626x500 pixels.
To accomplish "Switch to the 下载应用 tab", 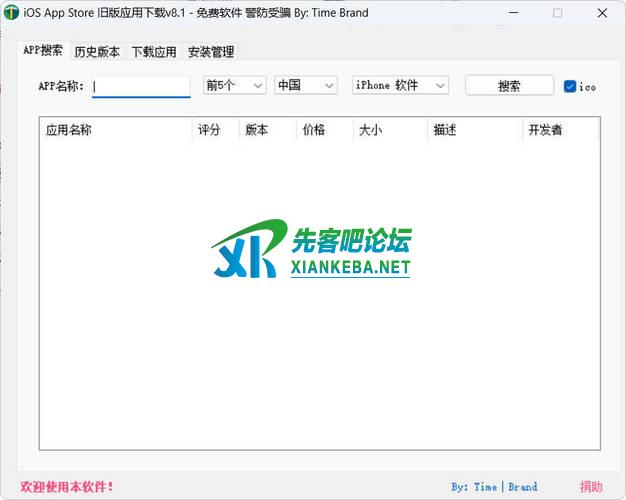I will 154,52.
